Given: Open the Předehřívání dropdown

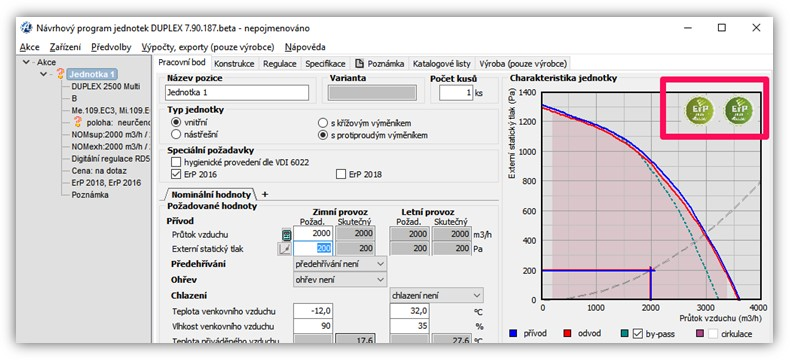Looking at the screenshot, I should click(x=340, y=264).
